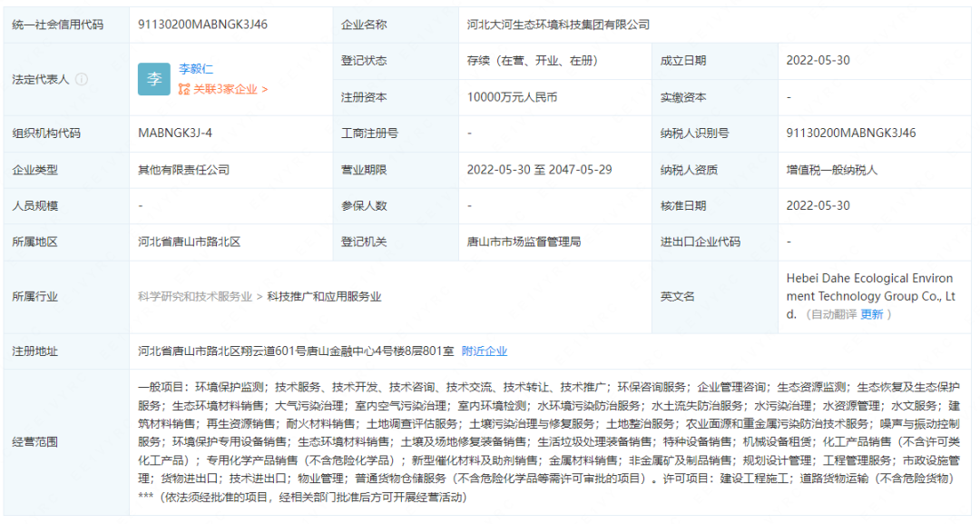The height and width of the screenshot is (524, 980).
Task: Select the credit code 91130200MABNGK3J46 in 统一社会信用代码 row
Action: 202,25
